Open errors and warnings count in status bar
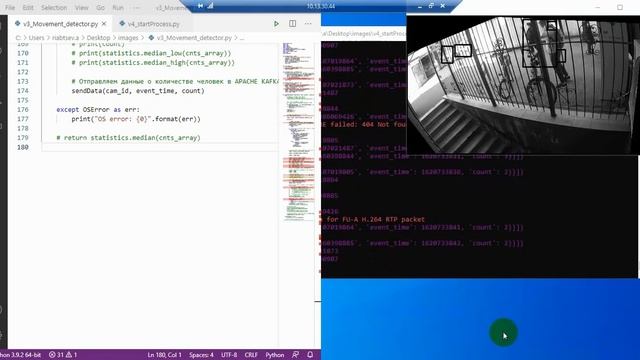The image size is (640, 360). pos(63,355)
